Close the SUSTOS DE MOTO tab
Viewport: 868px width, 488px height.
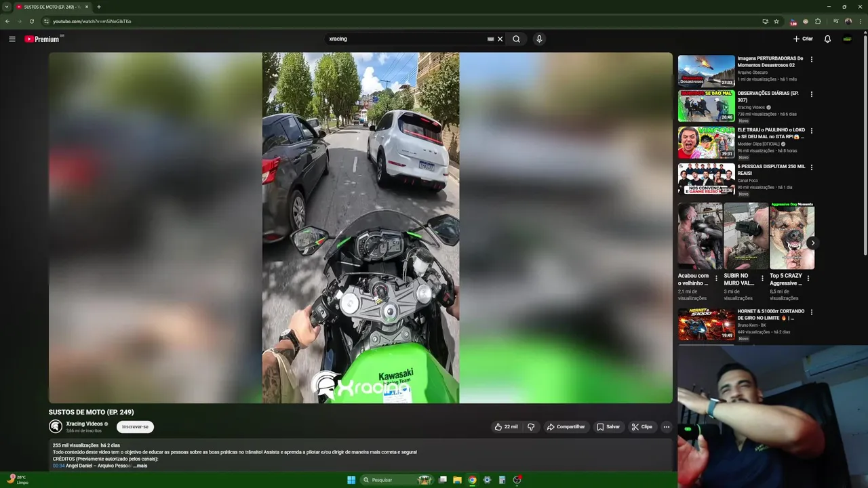87,7
